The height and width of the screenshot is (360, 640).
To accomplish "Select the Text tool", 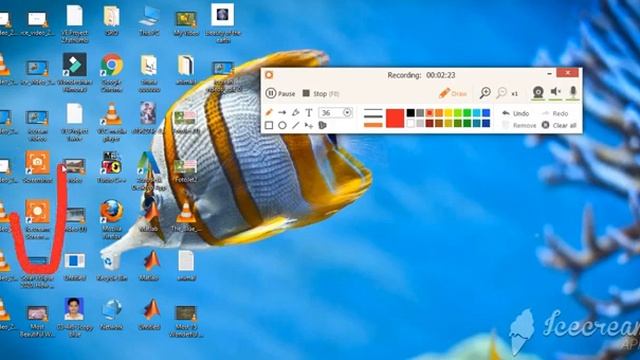I will point(309,112).
